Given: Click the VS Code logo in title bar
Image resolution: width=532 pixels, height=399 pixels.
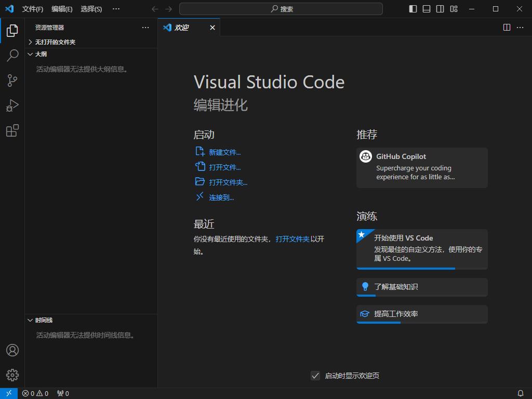Looking at the screenshot, I should (x=9, y=9).
